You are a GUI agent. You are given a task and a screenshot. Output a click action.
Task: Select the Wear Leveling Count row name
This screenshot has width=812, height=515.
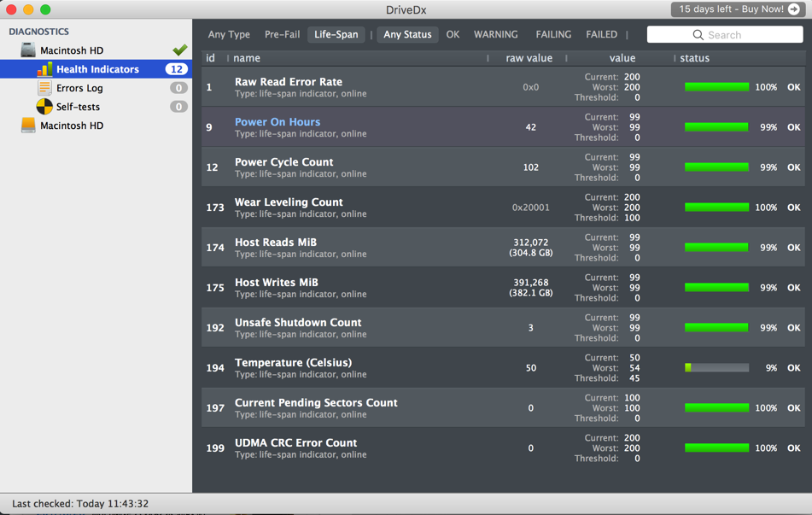pyautogui.click(x=289, y=202)
